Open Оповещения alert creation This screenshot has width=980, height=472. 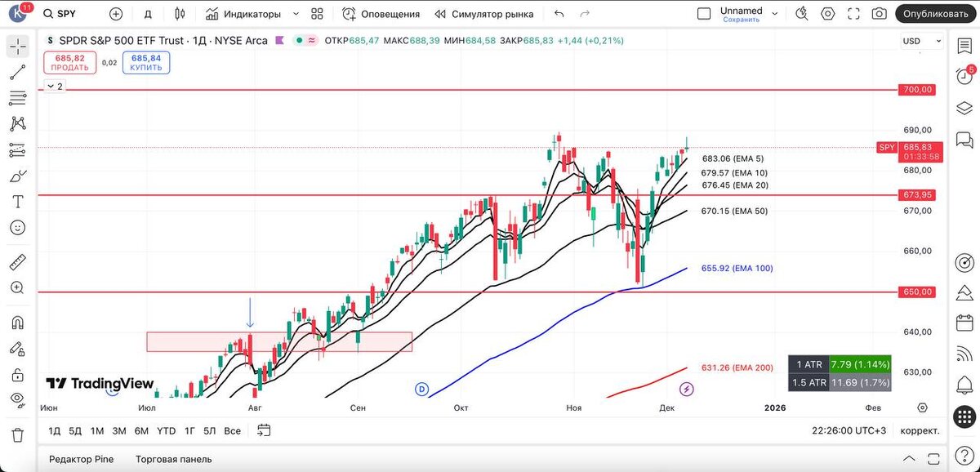(x=381, y=14)
